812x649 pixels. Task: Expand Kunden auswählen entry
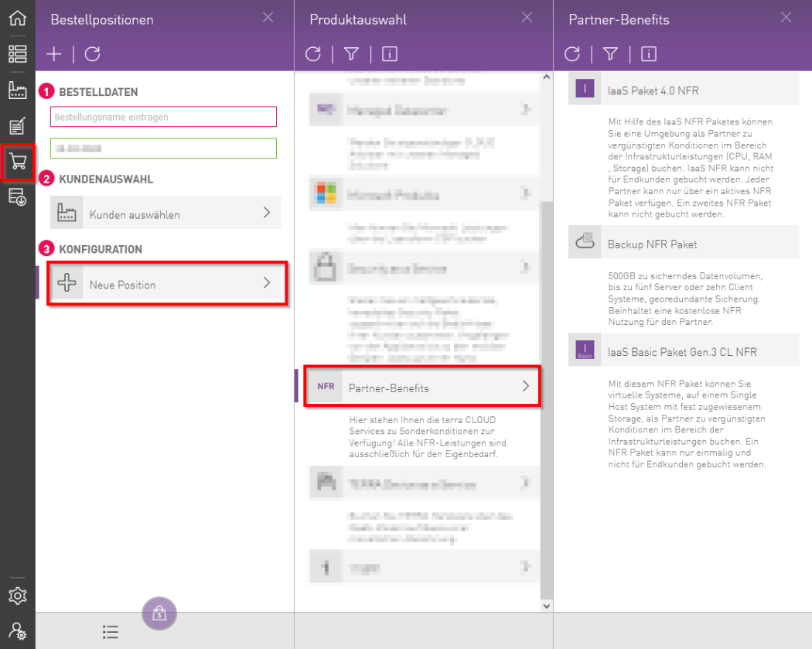[x=165, y=213]
